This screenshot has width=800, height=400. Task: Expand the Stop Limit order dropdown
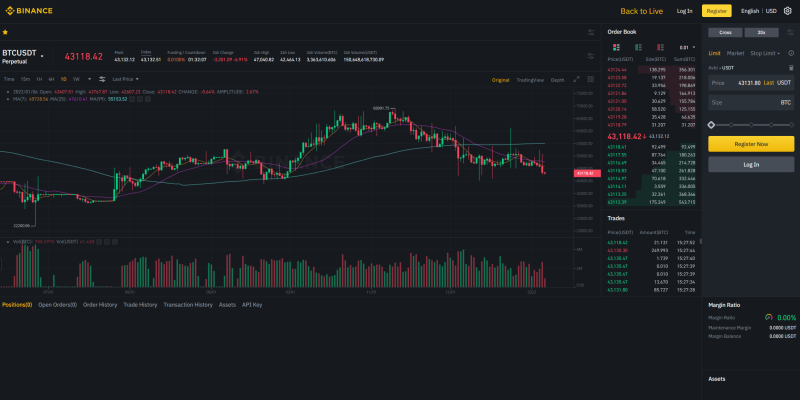[x=765, y=53]
